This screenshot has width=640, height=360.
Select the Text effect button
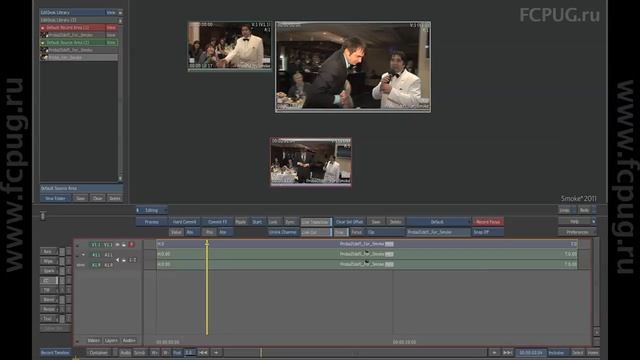(49, 319)
